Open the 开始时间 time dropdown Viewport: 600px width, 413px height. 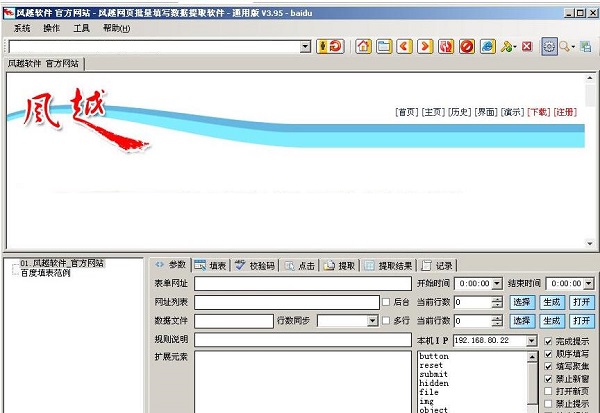pyautogui.click(x=497, y=284)
